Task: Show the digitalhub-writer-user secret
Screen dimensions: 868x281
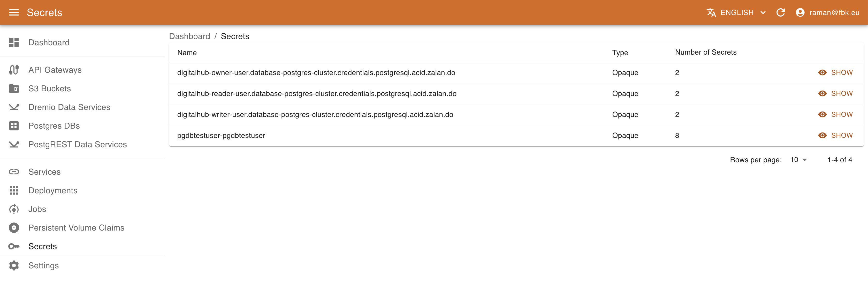Action: pyautogui.click(x=835, y=114)
